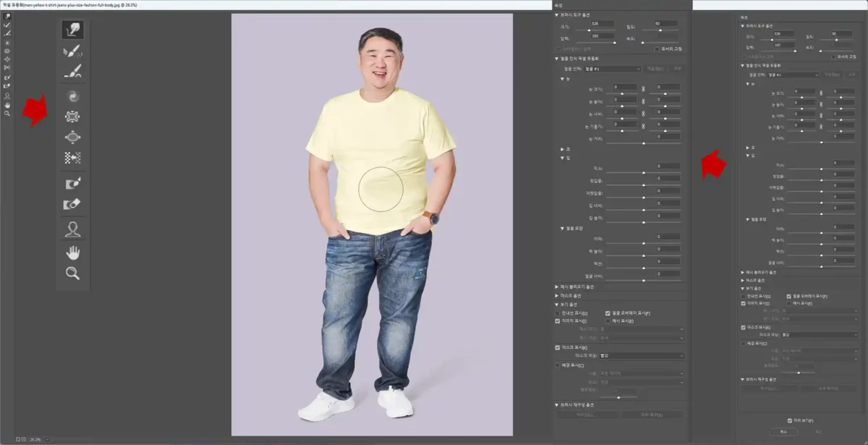Image resolution: width=868 pixels, height=445 pixels.
Task: Select the Face tool
Action: 72,229
